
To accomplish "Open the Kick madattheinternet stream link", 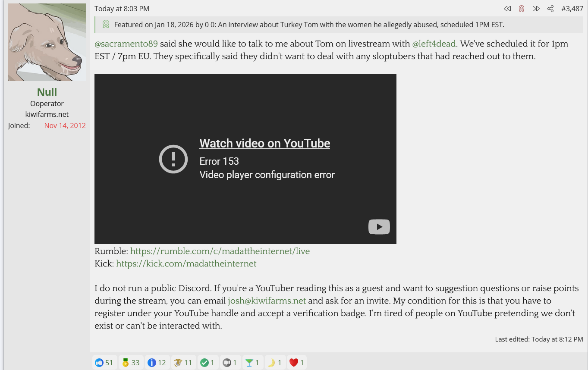I will coord(186,263).
